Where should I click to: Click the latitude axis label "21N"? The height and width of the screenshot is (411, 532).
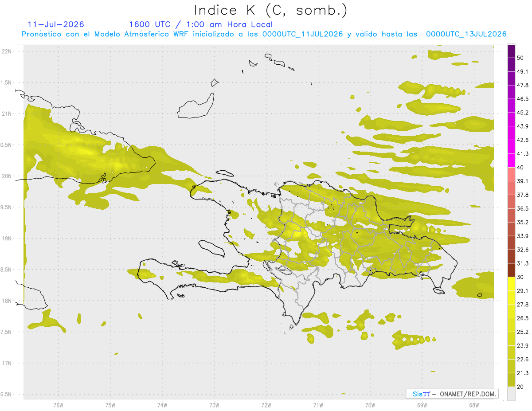(x=7, y=114)
